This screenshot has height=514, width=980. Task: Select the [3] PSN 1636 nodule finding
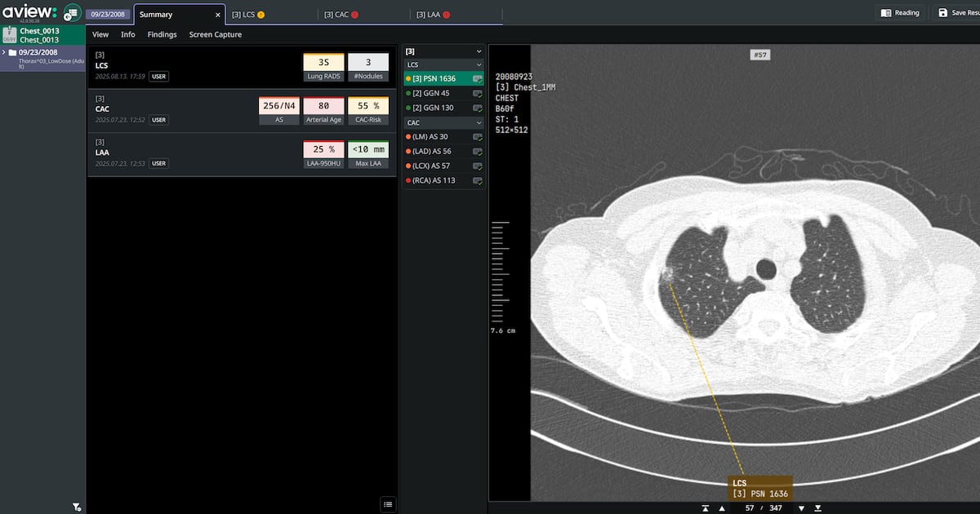pyautogui.click(x=443, y=79)
